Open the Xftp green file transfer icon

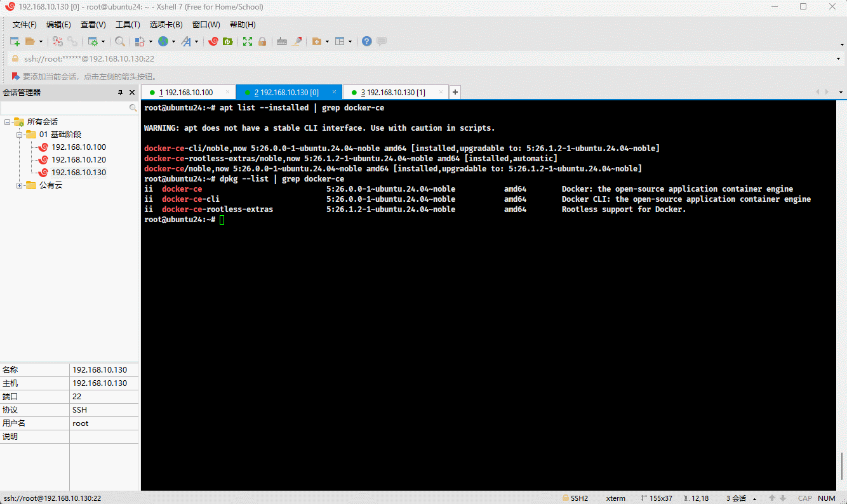point(227,41)
